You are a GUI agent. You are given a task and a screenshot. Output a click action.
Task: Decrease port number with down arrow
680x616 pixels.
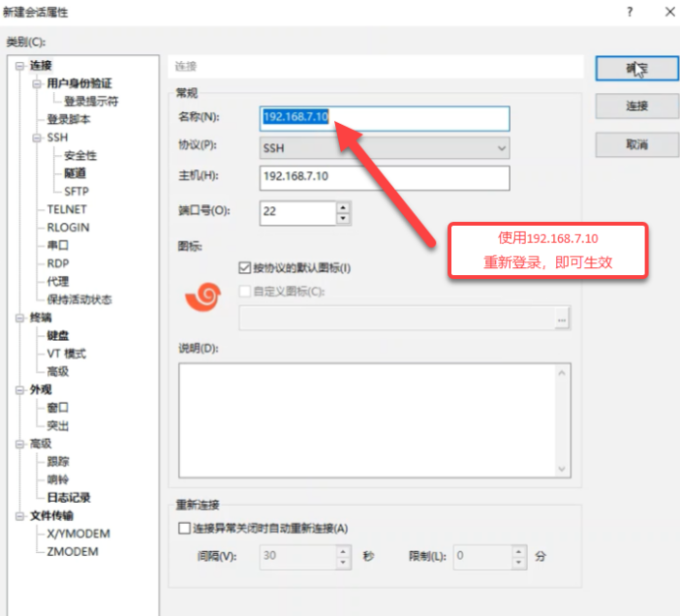coord(343,218)
